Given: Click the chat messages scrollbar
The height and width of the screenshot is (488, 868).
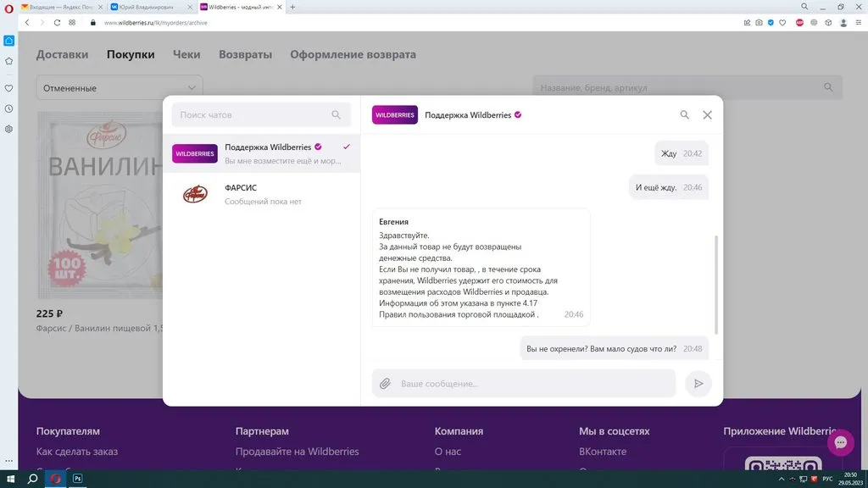Looking at the screenshot, I should click(x=716, y=285).
